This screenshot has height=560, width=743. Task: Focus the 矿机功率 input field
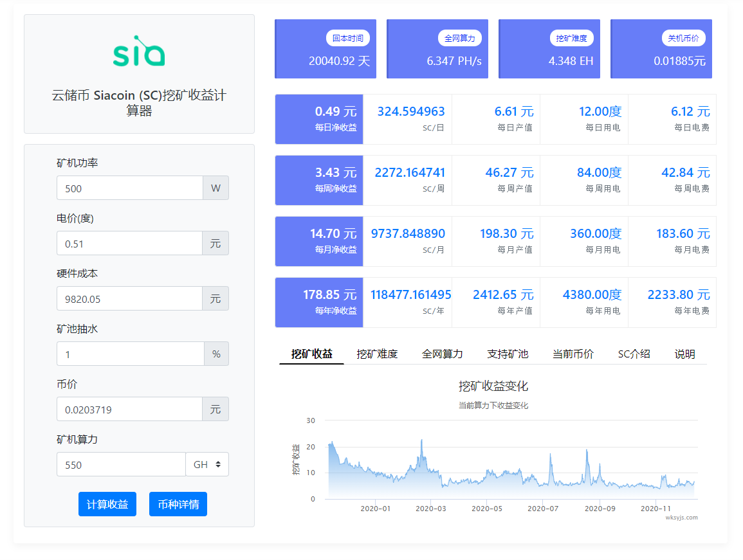point(130,188)
